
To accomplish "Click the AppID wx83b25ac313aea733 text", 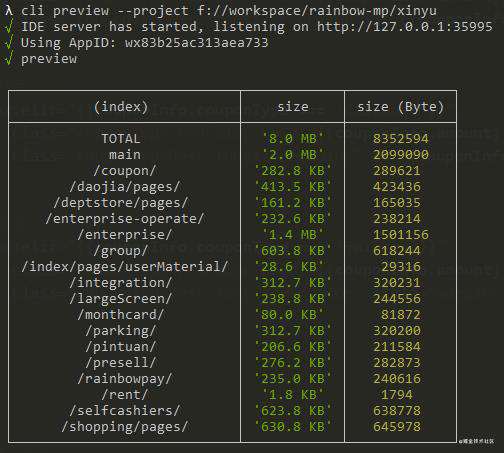I will [196, 42].
